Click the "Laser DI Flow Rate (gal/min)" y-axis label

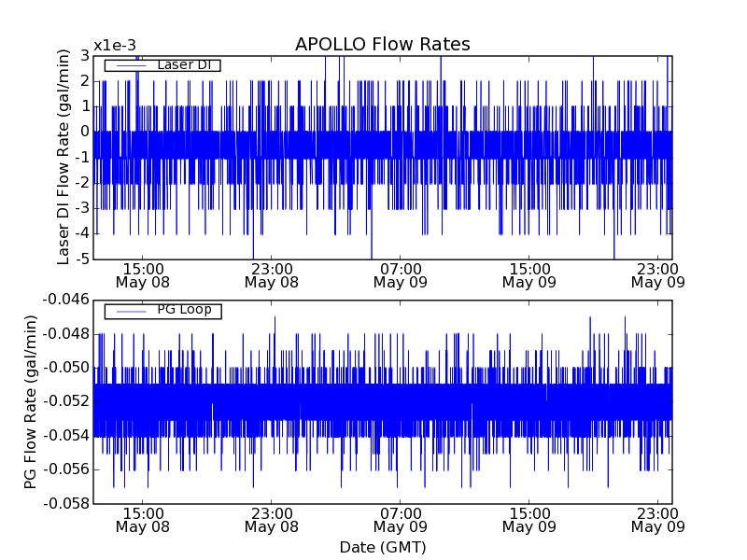[x=63, y=158]
